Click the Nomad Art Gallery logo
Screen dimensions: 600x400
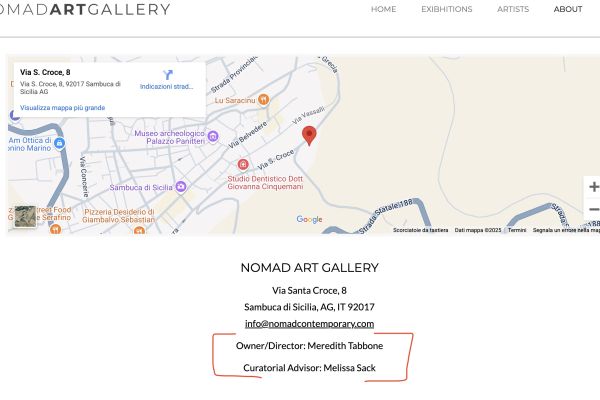coord(85,9)
